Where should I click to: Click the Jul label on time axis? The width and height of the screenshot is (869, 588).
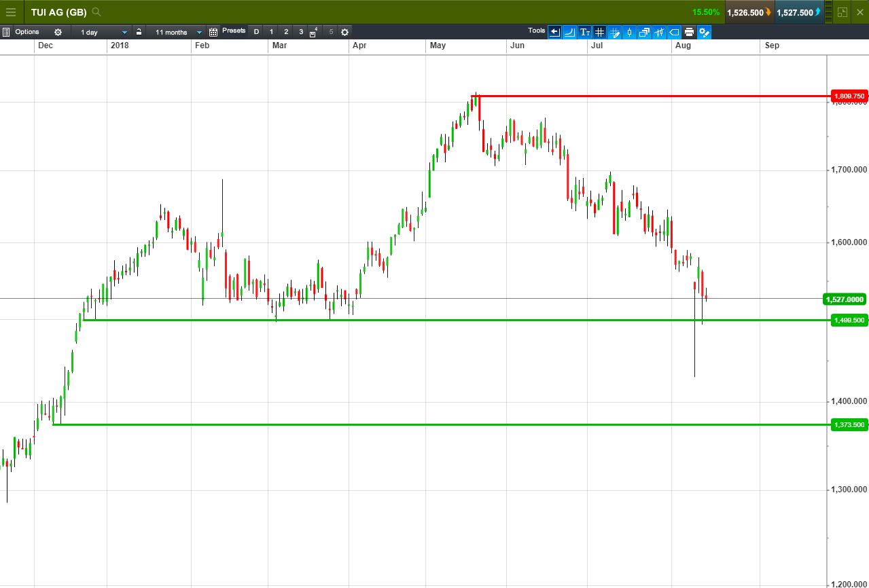point(597,45)
